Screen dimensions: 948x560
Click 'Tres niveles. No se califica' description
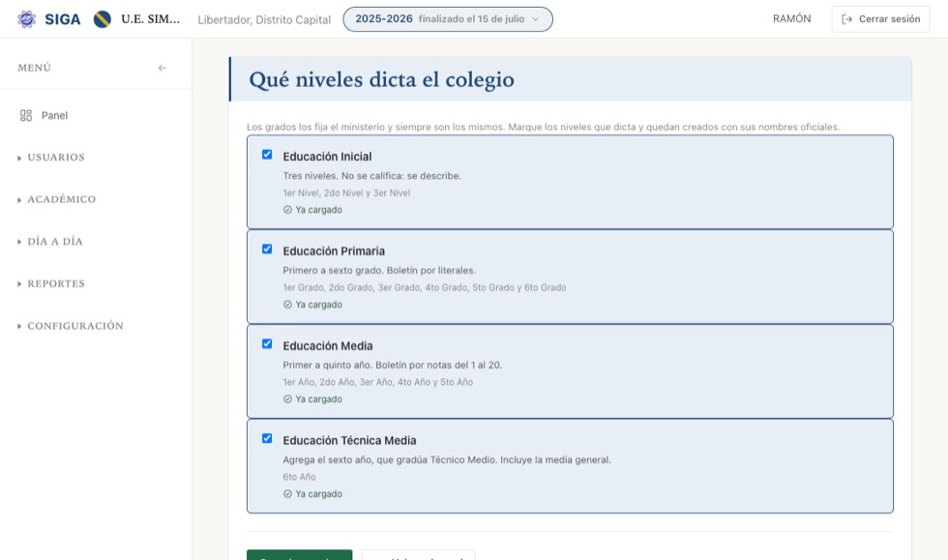point(371,176)
